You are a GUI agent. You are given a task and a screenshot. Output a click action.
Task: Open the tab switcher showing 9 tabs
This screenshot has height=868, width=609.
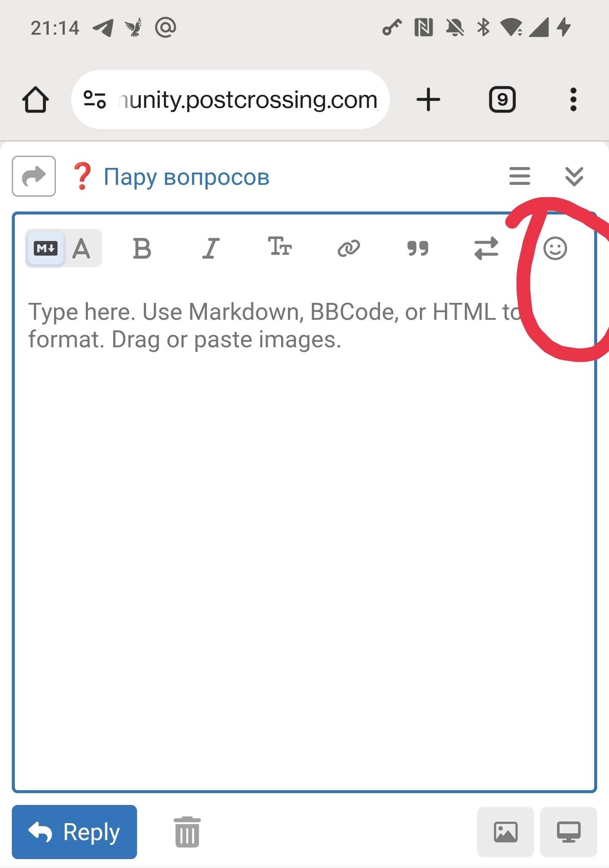tap(502, 100)
